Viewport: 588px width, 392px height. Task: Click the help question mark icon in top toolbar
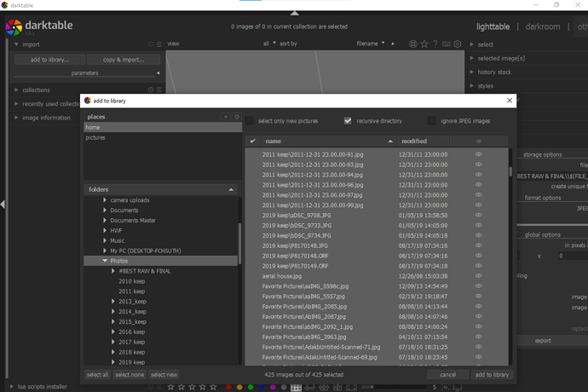(435, 43)
